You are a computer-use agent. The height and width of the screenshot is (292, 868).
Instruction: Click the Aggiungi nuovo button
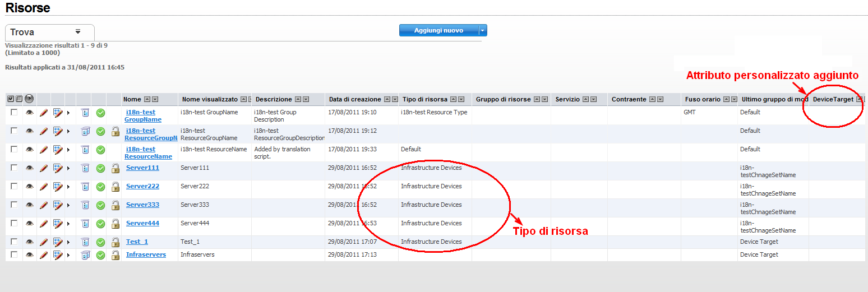[x=438, y=30]
